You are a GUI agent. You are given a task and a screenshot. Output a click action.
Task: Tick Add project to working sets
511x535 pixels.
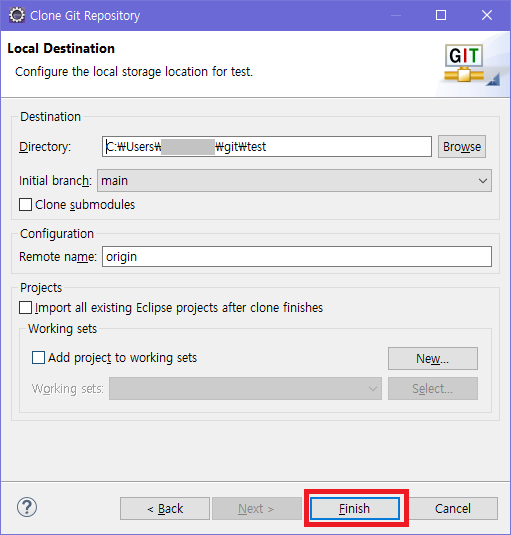point(38,358)
